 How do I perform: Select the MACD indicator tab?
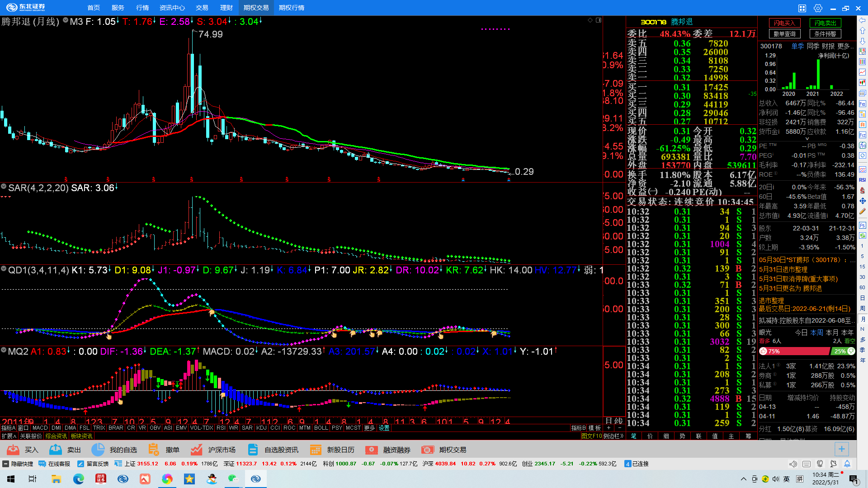point(40,428)
